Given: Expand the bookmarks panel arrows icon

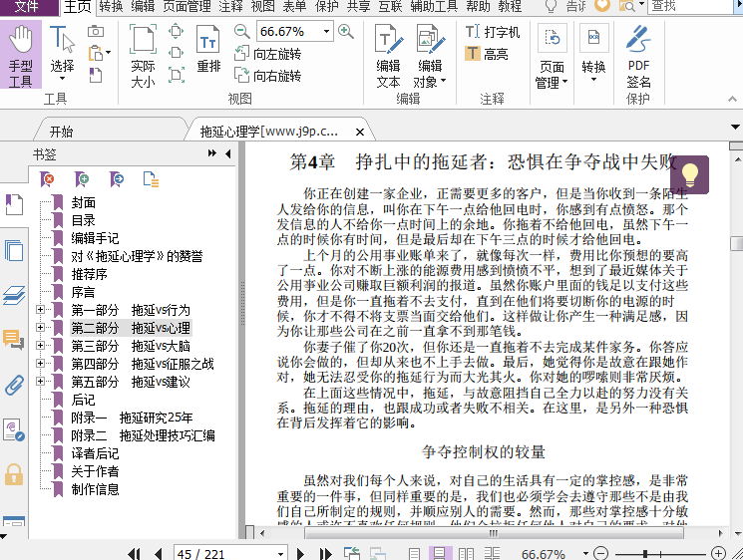Looking at the screenshot, I should coord(211,153).
